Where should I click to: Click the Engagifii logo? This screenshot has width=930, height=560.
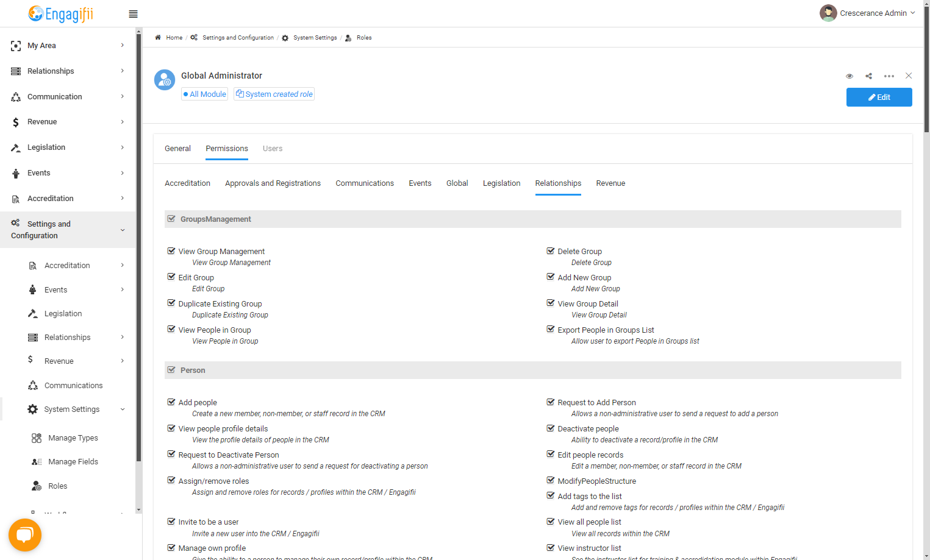click(60, 13)
